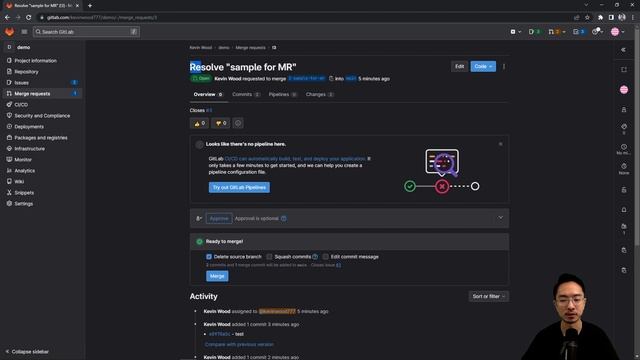640x360 pixels.
Task: Click the thumbs up reaction
Action: (199, 123)
